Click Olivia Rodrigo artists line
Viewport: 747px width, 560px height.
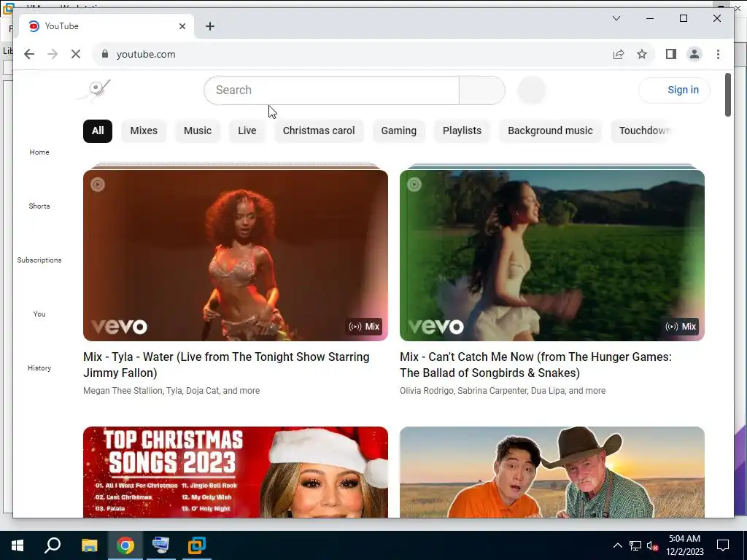pyautogui.click(x=503, y=391)
